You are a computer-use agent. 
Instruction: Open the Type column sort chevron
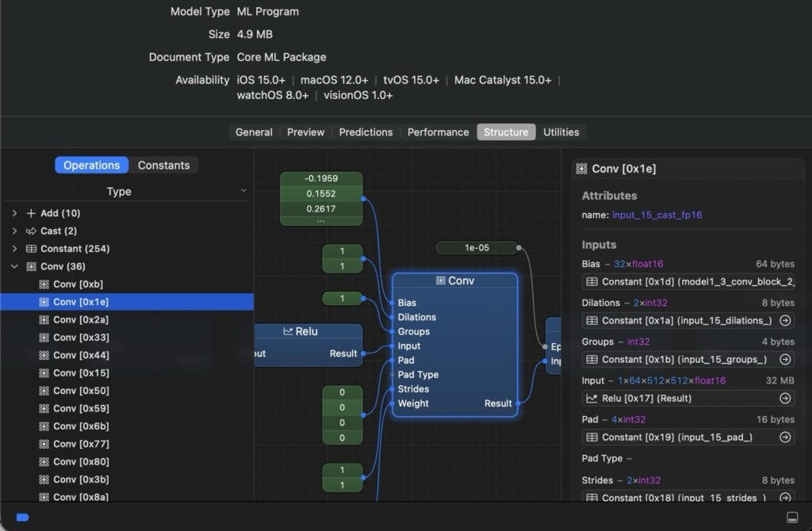coord(243,191)
